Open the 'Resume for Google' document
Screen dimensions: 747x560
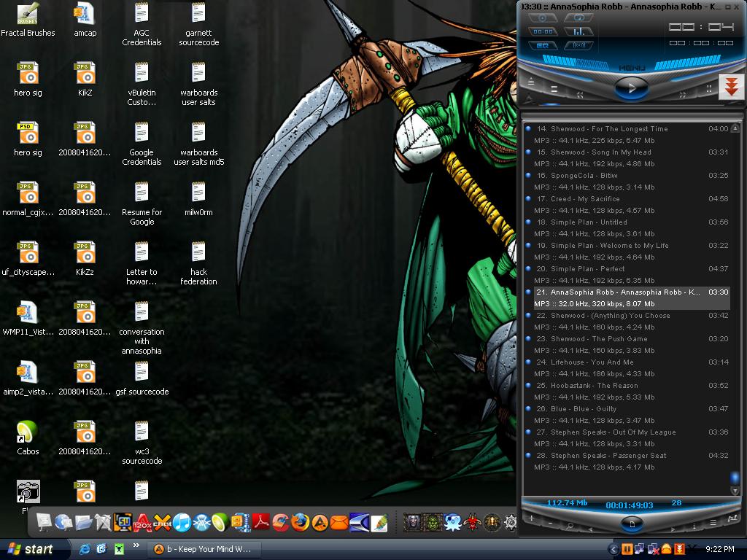coord(142,203)
